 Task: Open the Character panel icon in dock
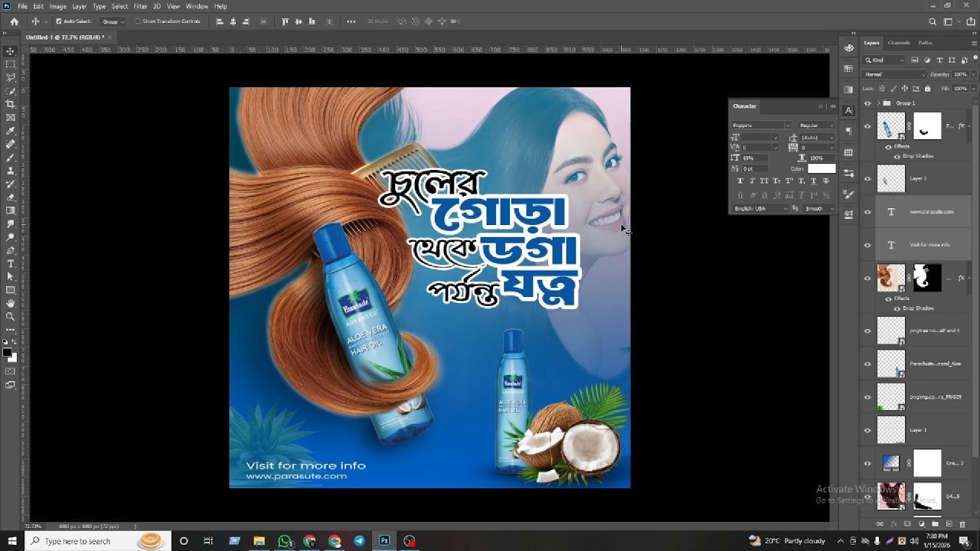point(848,110)
